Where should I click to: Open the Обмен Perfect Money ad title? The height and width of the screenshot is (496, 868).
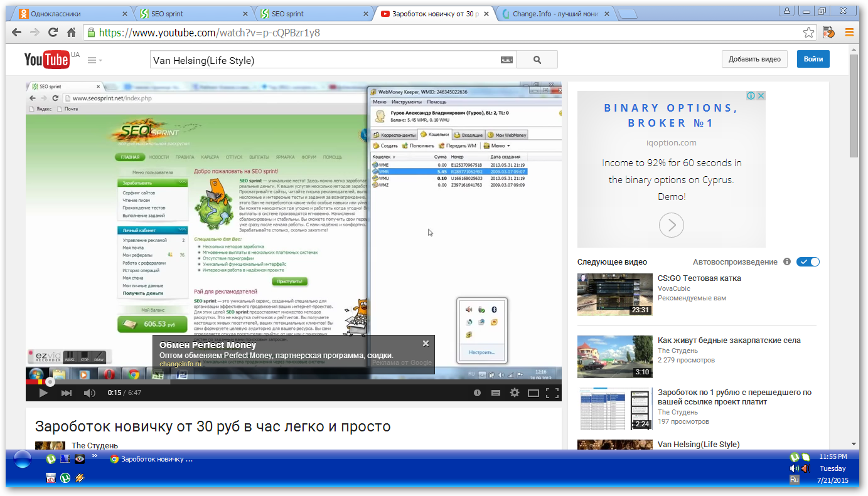click(208, 345)
